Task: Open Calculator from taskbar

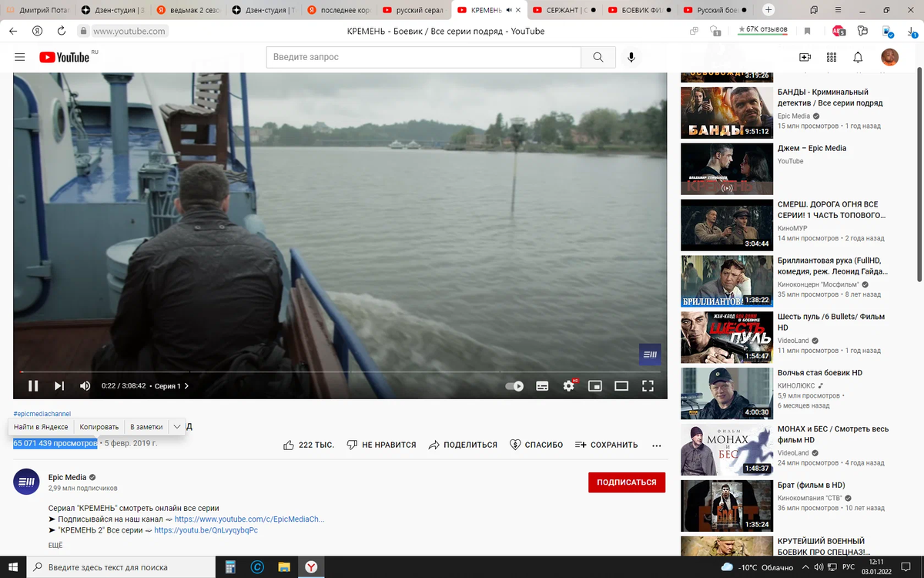Action: [229, 566]
